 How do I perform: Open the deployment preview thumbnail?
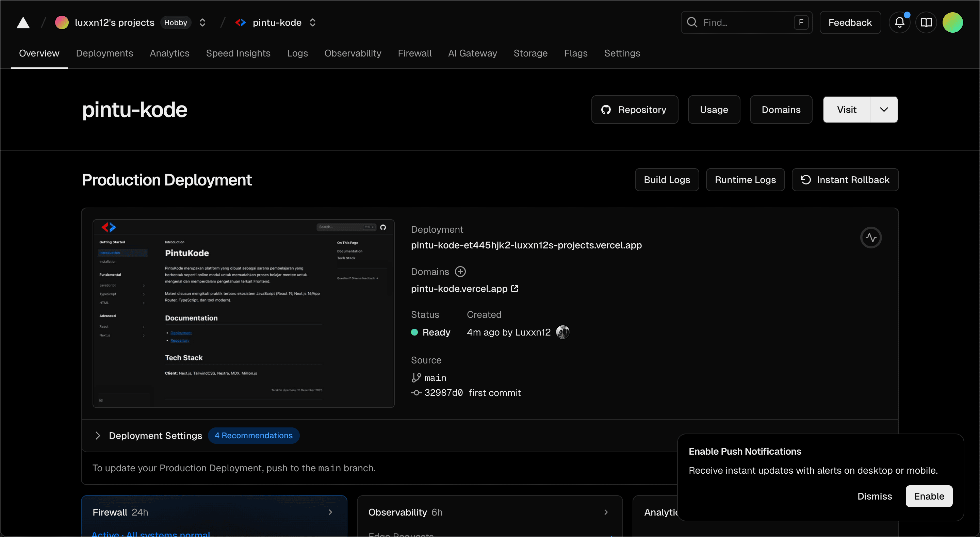(x=244, y=314)
